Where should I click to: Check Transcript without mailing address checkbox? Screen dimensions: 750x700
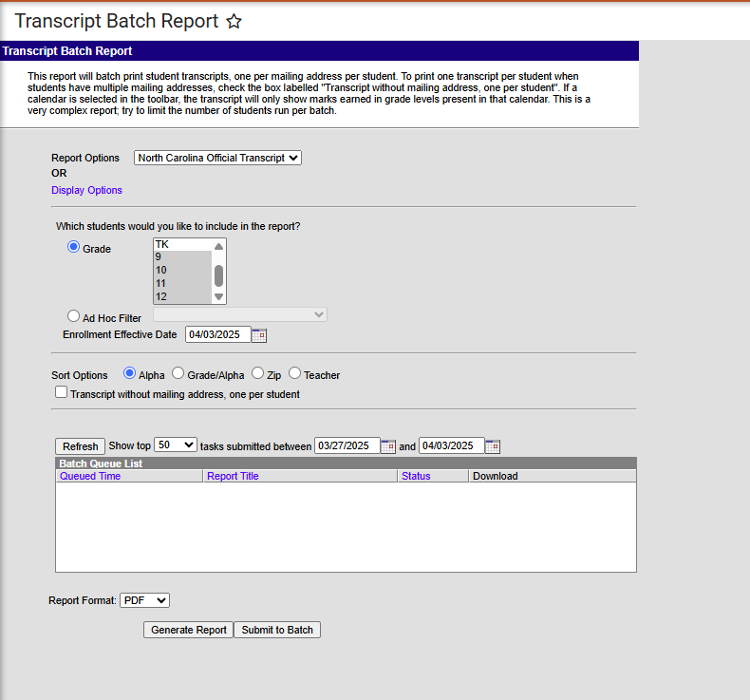click(61, 392)
